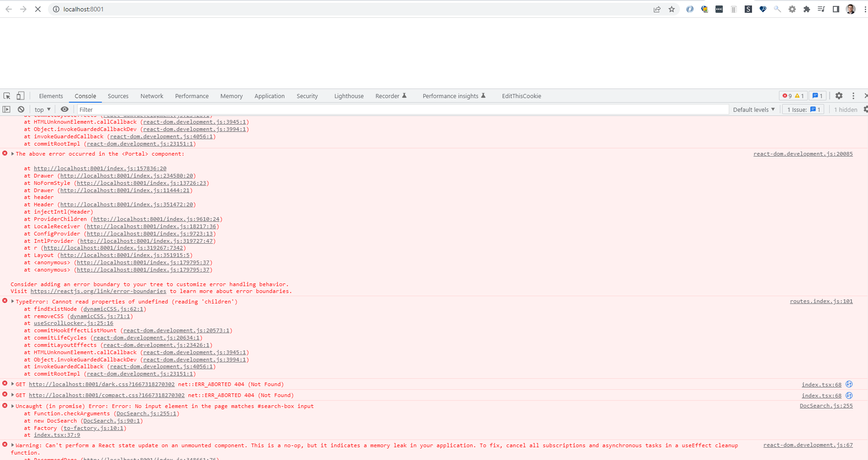Screen dimensions: 868x460
Task: Bookmark the page with the star icon
Action: click(671, 9)
